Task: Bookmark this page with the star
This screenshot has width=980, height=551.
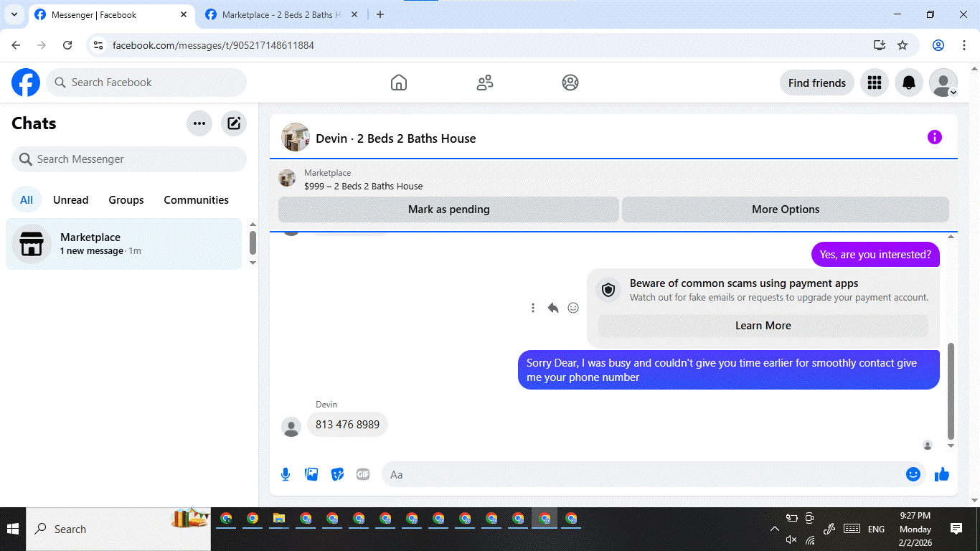Action: [903, 45]
